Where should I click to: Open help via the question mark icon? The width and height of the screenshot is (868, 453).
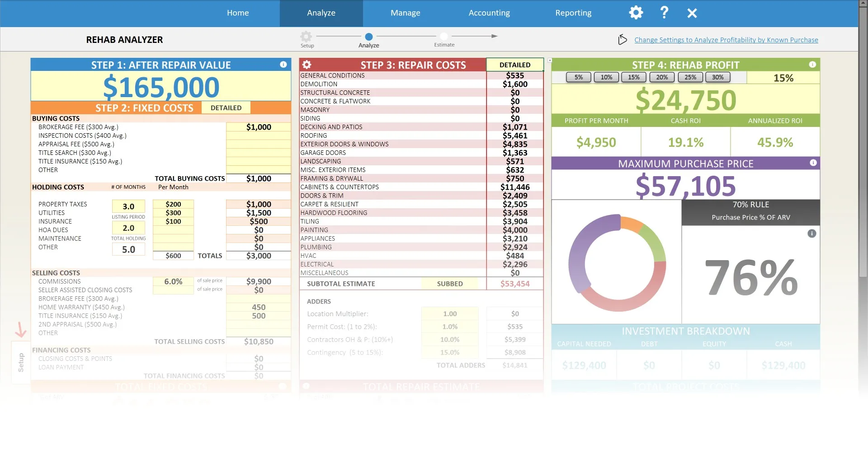[664, 13]
